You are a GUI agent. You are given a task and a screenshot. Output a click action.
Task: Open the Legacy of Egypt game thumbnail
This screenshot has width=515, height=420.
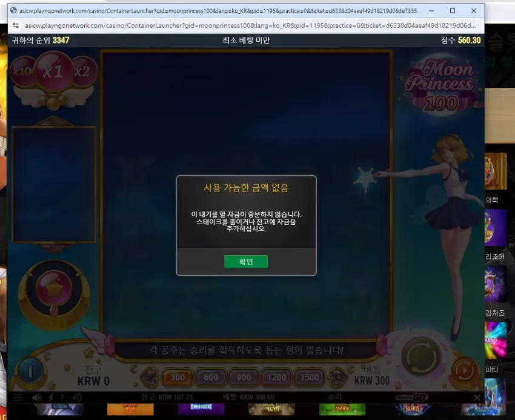coord(271,410)
